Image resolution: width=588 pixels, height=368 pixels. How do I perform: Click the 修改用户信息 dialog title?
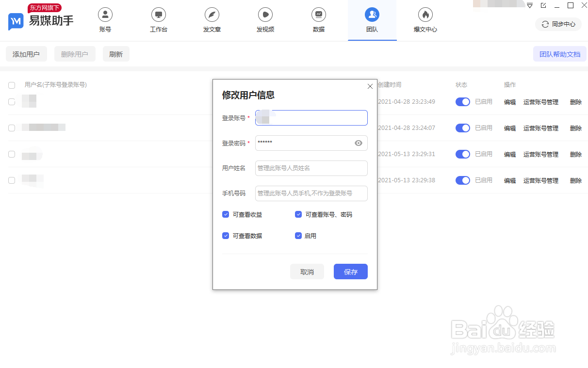(248, 95)
